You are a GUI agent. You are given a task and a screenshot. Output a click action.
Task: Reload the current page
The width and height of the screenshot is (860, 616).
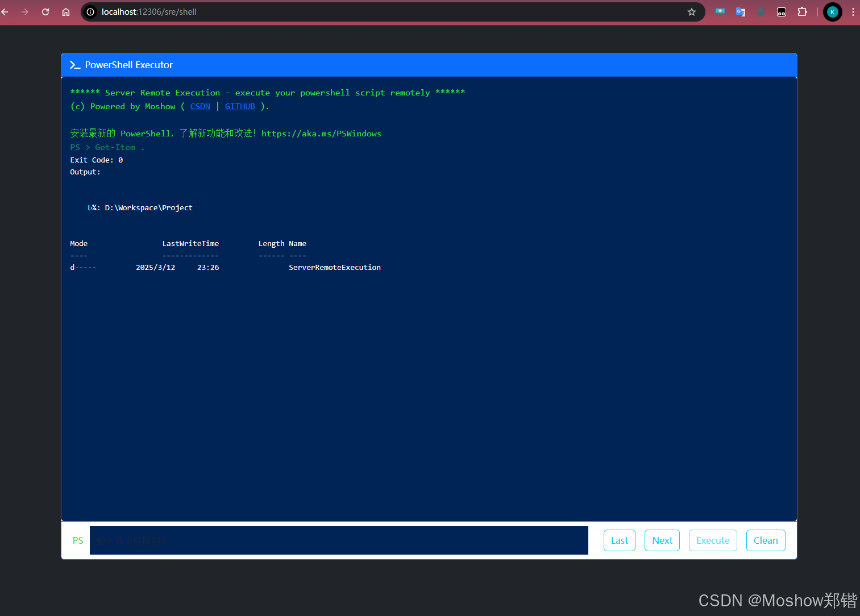coord(45,12)
